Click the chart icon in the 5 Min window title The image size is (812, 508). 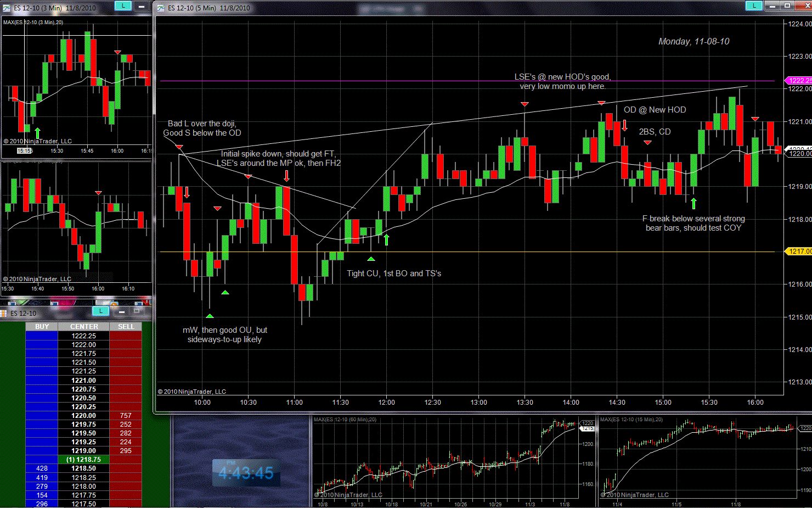(x=161, y=8)
